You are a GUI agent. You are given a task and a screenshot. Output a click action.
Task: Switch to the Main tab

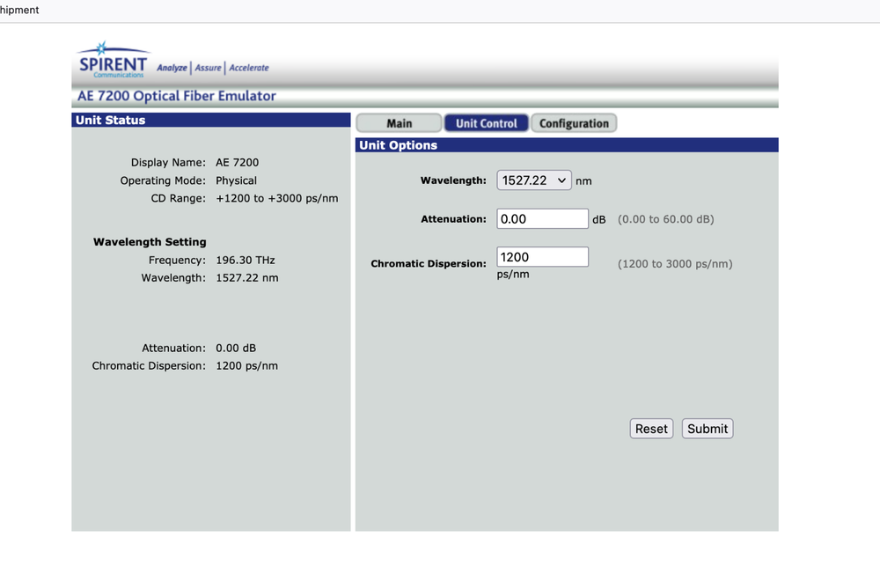point(399,123)
